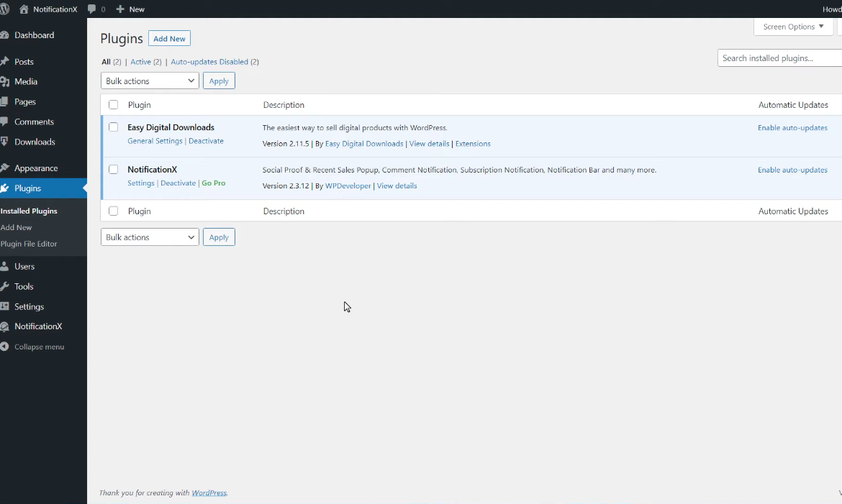This screenshot has width=842, height=504.
Task: Click the NotificationX home icon in admin bar
Action: pos(24,9)
